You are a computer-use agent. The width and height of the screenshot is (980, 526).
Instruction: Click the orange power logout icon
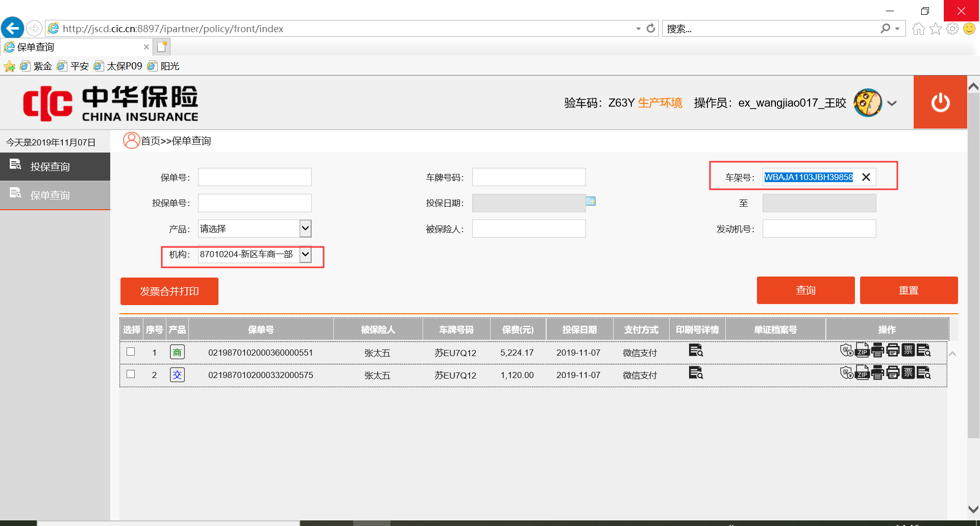pos(940,103)
